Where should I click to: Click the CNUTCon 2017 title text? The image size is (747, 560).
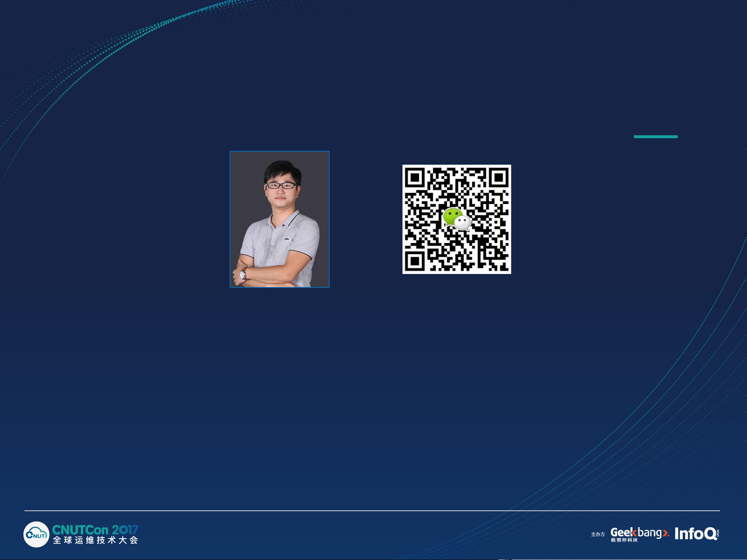click(x=96, y=529)
